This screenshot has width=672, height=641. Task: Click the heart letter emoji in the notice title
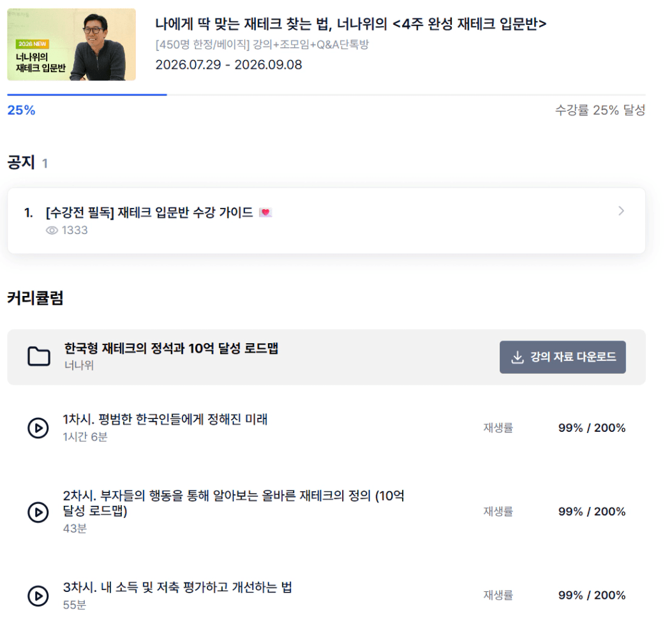(x=265, y=212)
